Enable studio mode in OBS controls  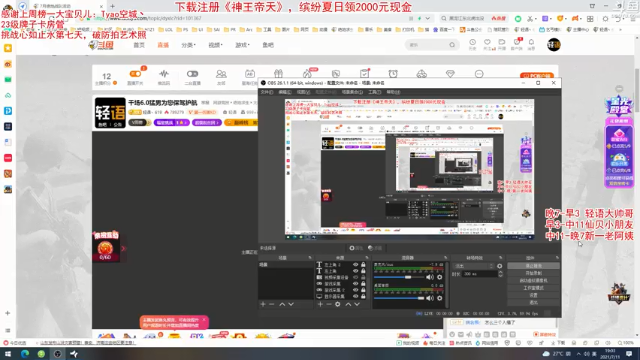pyautogui.click(x=533, y=288)
